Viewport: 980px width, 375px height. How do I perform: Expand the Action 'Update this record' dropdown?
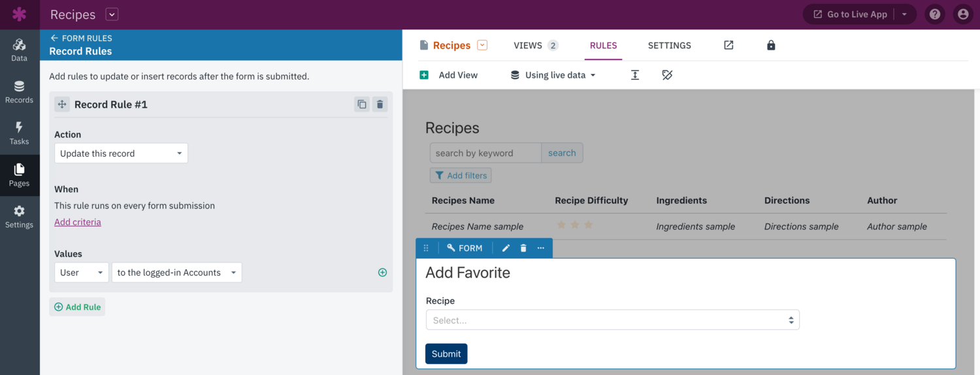pyautogui.click(x=121, y=154)
